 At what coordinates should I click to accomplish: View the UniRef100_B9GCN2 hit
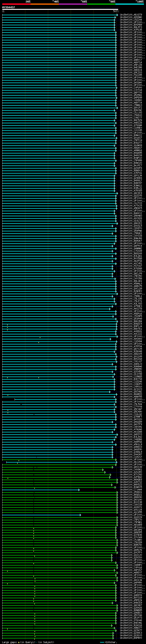click(x=131, y=110)
